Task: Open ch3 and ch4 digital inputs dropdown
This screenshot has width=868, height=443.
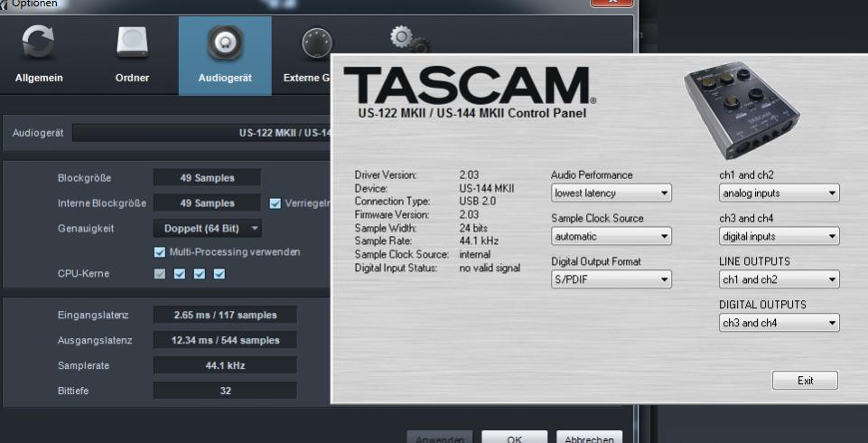Action: (x=779, y=237)
